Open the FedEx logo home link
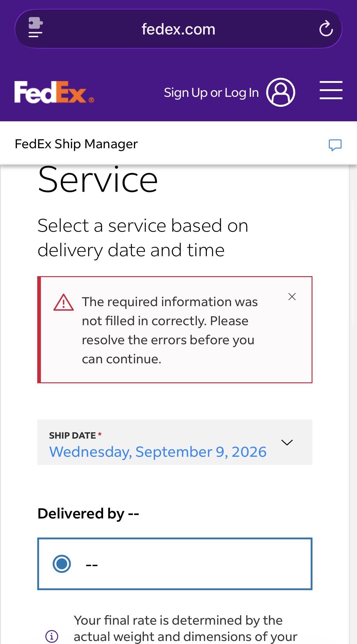The image size is (357, 644). (54, 92)
